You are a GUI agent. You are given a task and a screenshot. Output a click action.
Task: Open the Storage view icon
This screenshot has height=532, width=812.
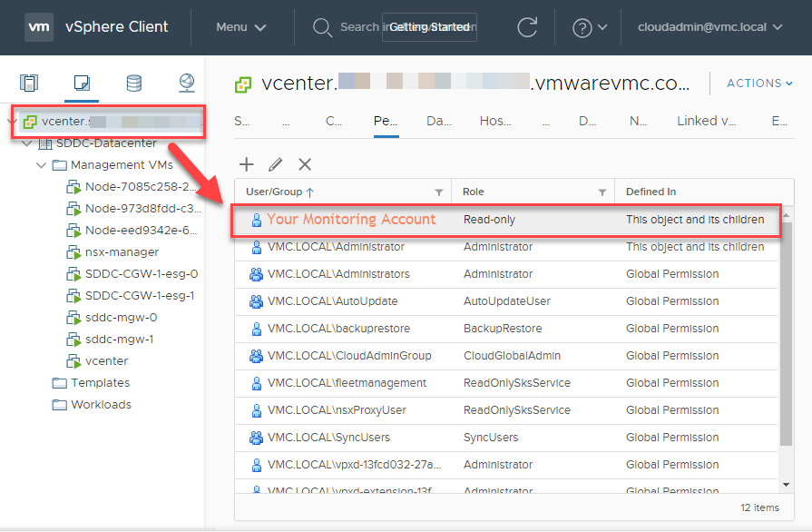coord(134,83)
